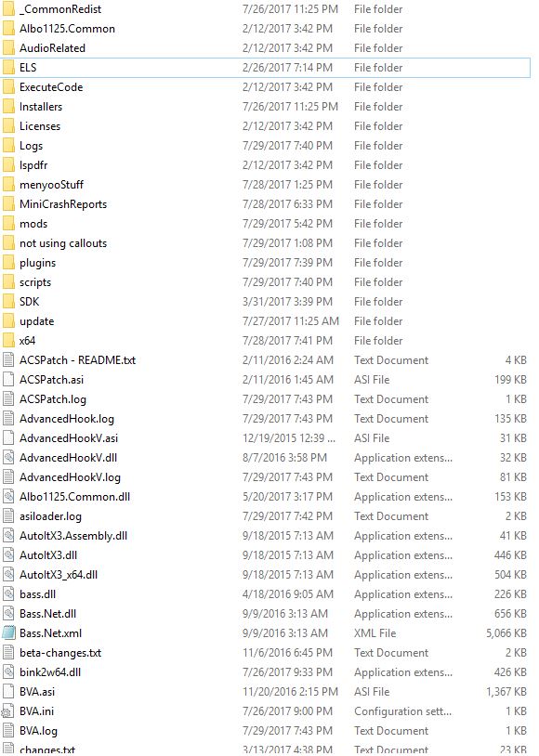Click the beta-changes.txt file name
539x756 pixels.
click(60, 653)
